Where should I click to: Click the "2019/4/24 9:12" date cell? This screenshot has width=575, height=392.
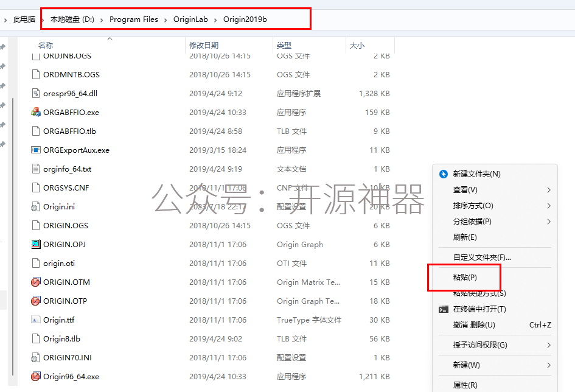pos(215,94)
